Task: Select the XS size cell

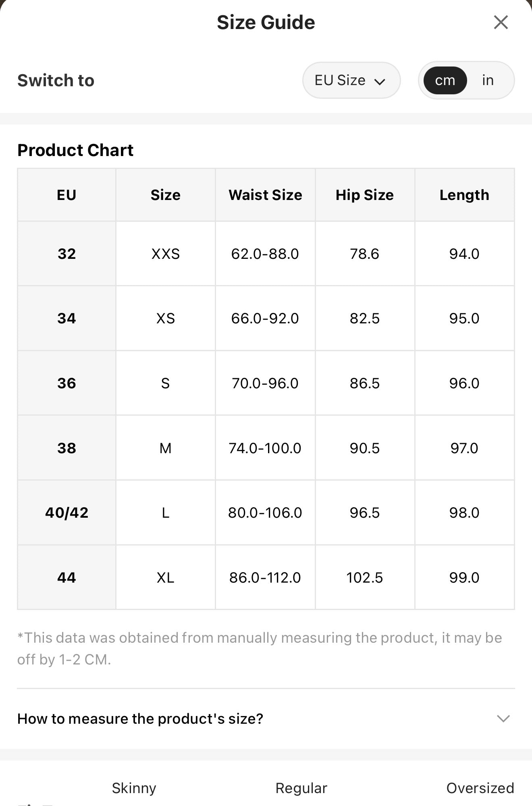Action: pyautogui.click(x=165, y=318)
